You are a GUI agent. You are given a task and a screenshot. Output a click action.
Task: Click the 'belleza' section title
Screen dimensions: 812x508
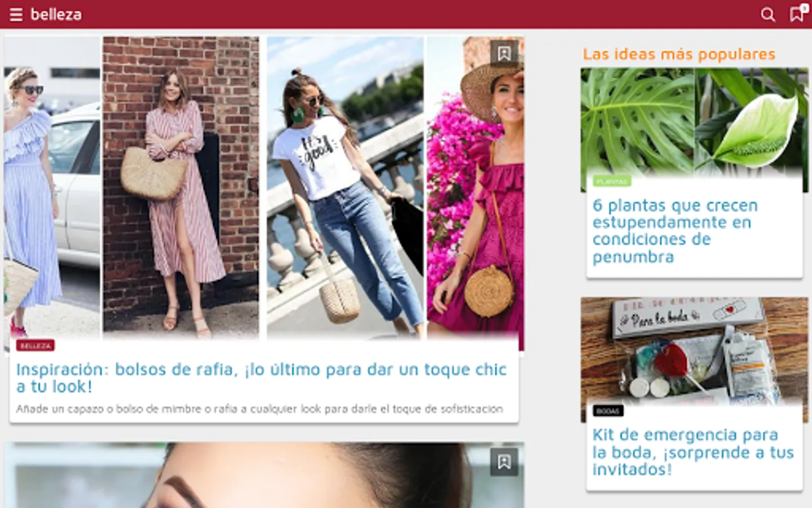coord(56,14)
